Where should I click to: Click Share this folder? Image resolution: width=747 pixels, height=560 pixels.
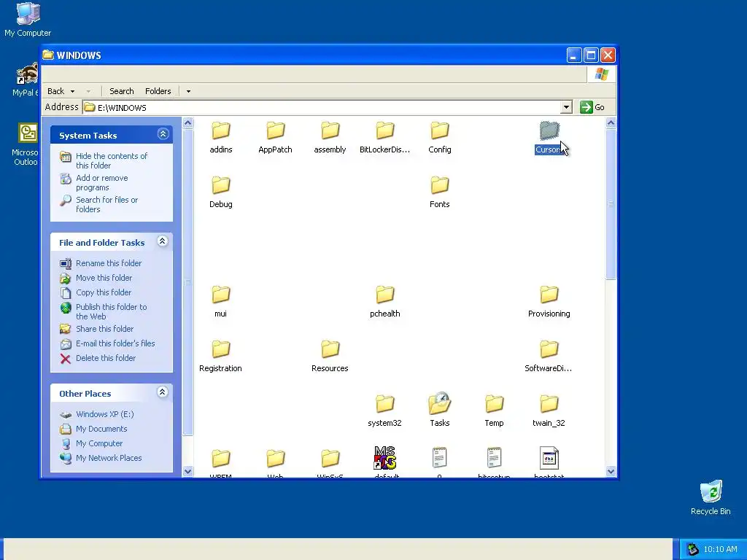tap(104, 329)
